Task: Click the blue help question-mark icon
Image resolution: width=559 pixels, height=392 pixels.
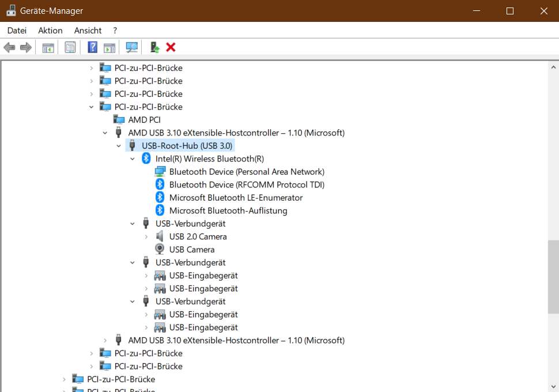Action: pos(92,47)
